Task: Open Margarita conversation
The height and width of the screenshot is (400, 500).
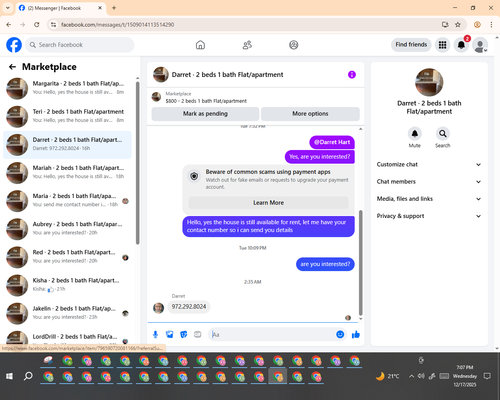Action: click(67, 88)
